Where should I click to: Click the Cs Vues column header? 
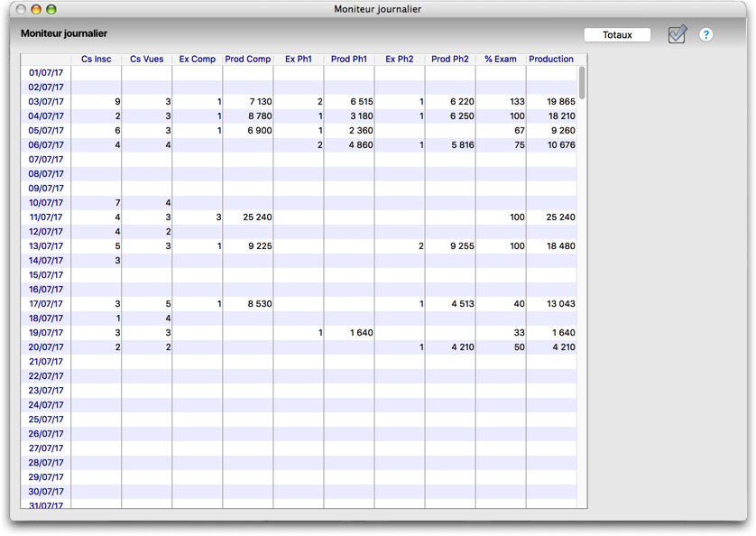(146, 59)
